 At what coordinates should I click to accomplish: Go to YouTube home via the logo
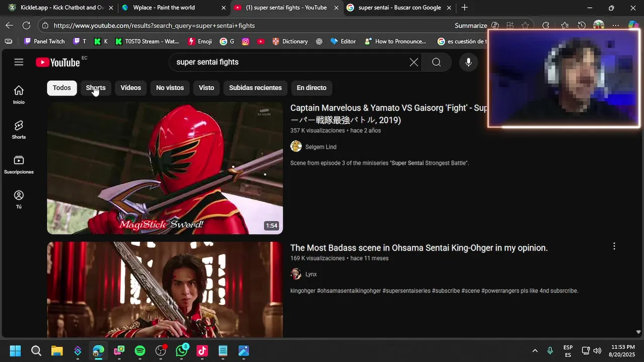[58, 62]
